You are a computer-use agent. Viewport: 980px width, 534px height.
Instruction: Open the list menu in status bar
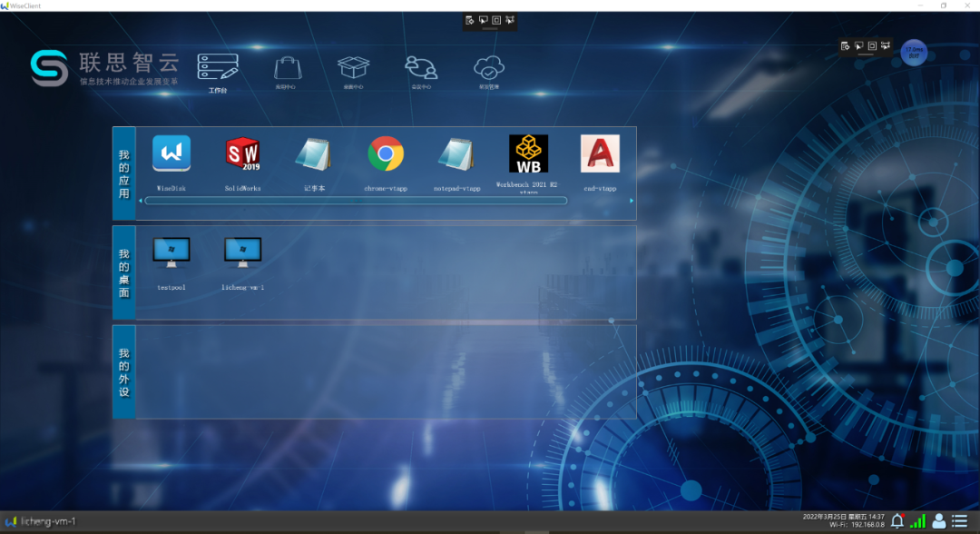coord(960,520)
